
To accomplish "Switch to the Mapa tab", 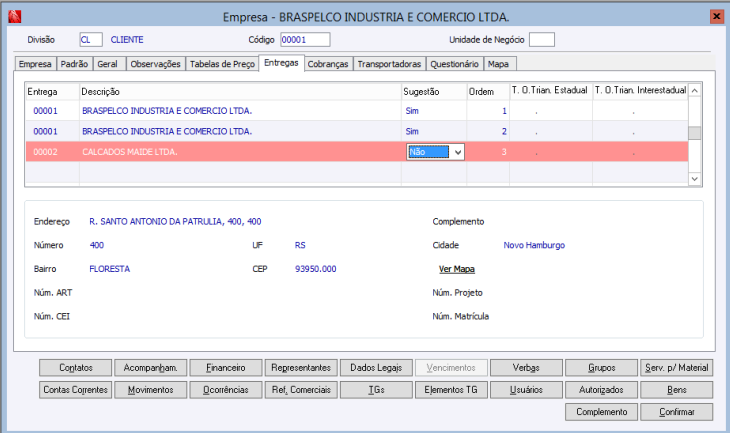I will point(498,64).
